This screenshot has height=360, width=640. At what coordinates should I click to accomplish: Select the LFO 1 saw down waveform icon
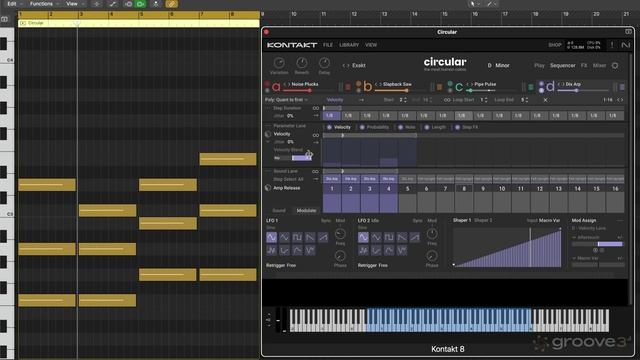click(x=310, y=237)
